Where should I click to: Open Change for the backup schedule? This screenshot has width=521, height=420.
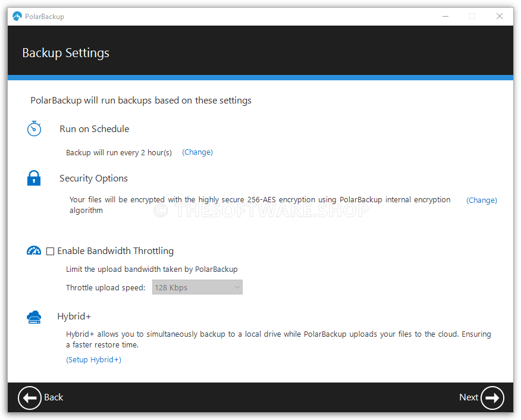tap(197, 152)
